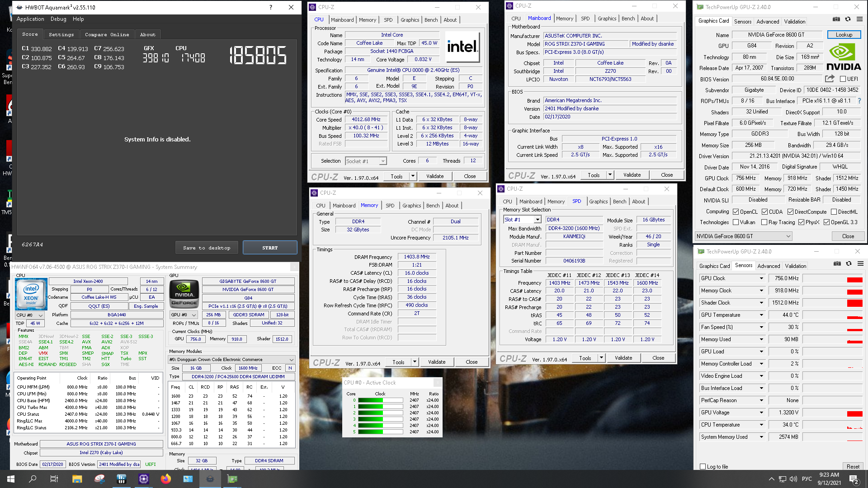Open the Snipping Tool taskbar icon
Image resolution: width=868 pixels, height=488 pixels.
point(99,479)
